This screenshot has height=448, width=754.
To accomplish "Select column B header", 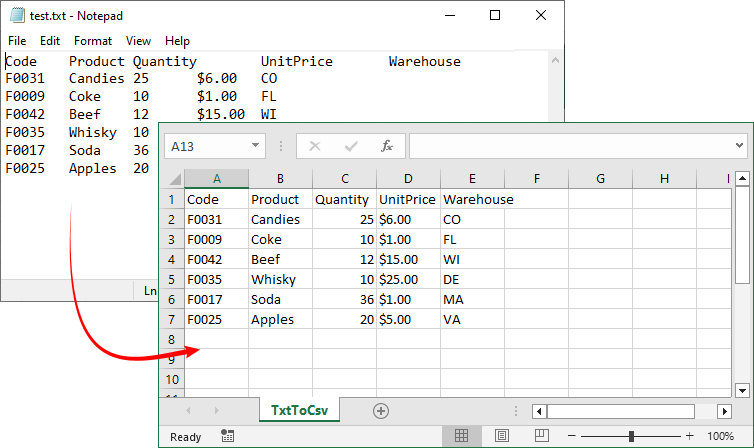I will [280, 179].
